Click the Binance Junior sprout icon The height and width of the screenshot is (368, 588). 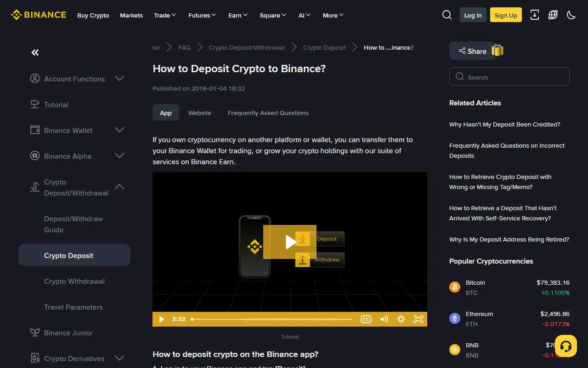(x=35, y=333)
